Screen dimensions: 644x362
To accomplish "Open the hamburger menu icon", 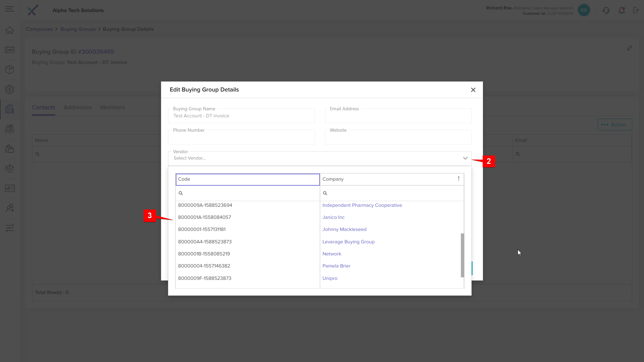I will [x=9, y=9].
